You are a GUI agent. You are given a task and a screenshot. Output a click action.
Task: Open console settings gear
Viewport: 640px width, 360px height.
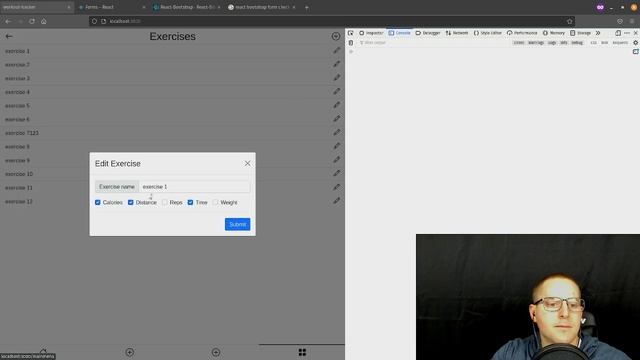point(636,43)
